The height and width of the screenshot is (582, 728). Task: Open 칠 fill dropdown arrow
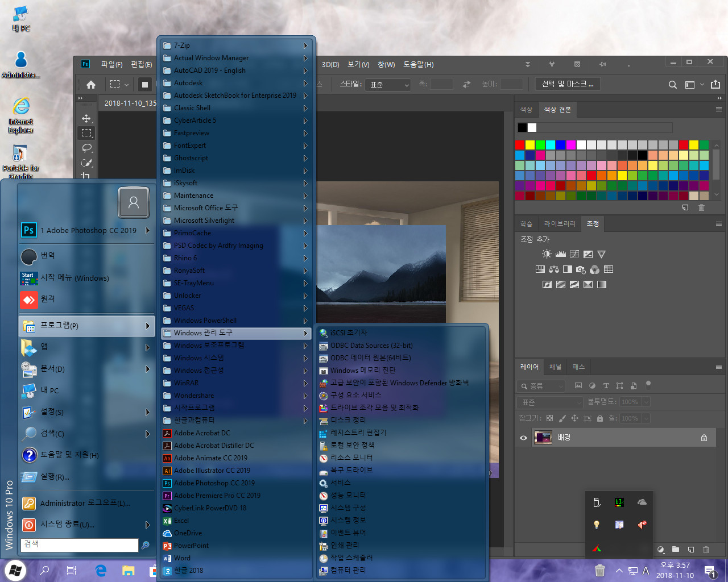(x=646, y=418)
